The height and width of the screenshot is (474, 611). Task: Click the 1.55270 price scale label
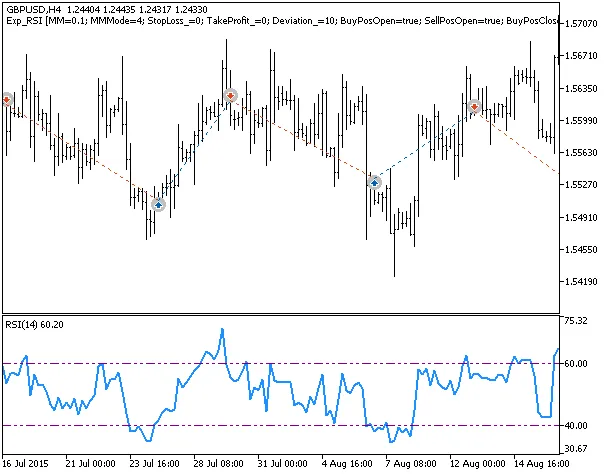click(x=581, y=184)
